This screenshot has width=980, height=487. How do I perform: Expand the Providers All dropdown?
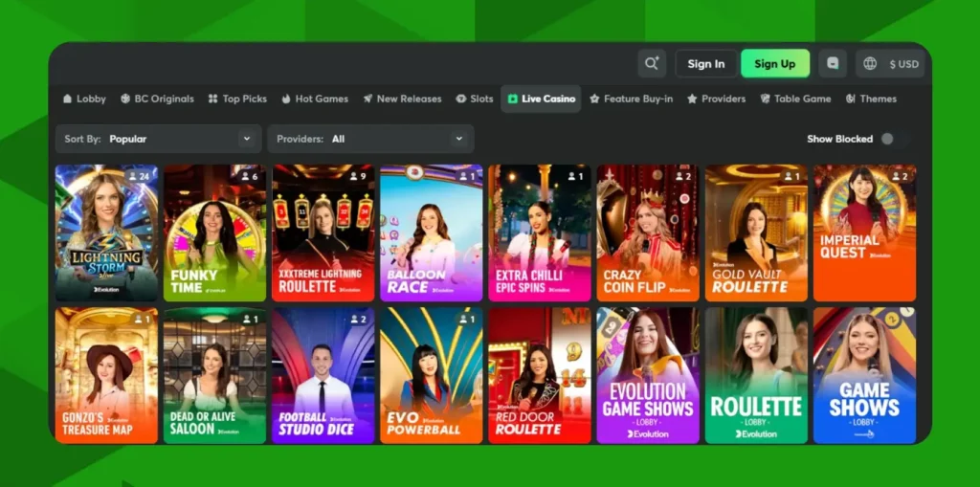[x=370, y=139]
